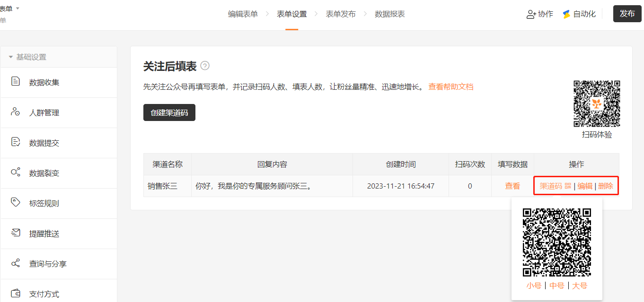Click the 操作 column header
Viewport: 644px width, 302px height.
(576, 164)
